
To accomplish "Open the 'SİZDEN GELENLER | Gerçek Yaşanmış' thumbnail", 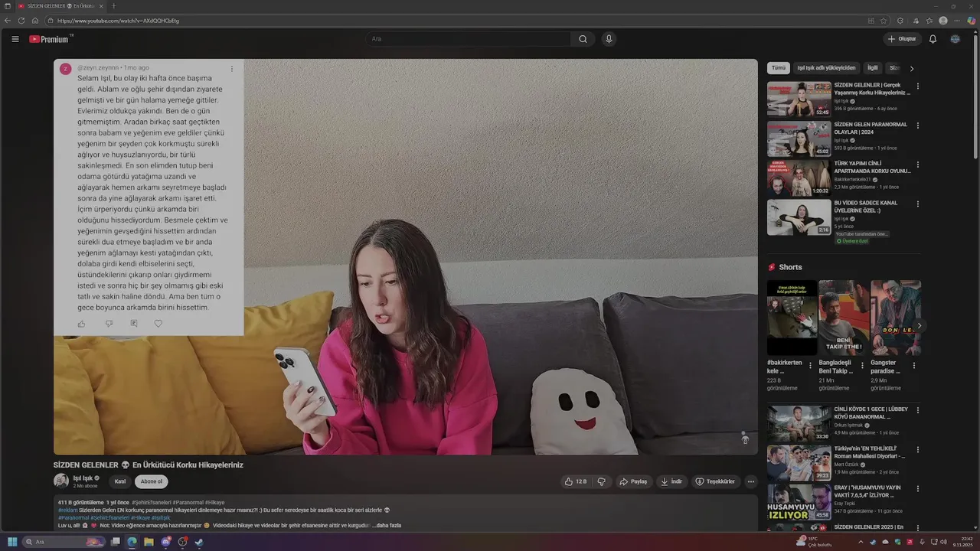I will [x=799, y=99].
